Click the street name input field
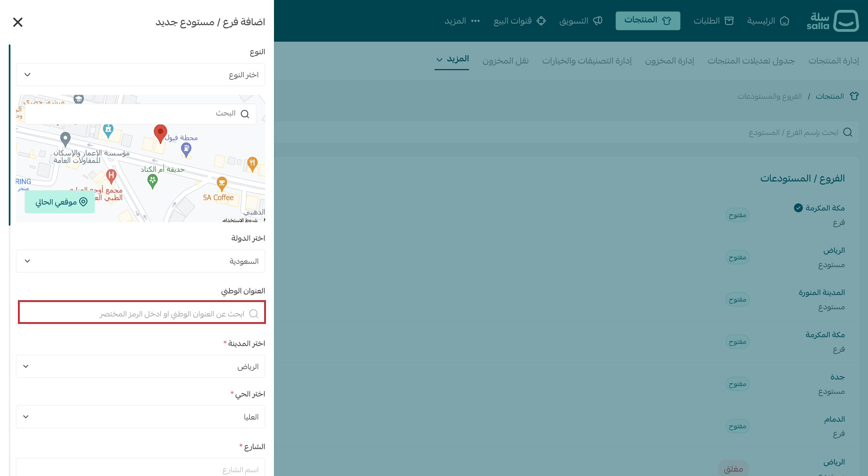 pyautogui.click(x=140, y=469)
